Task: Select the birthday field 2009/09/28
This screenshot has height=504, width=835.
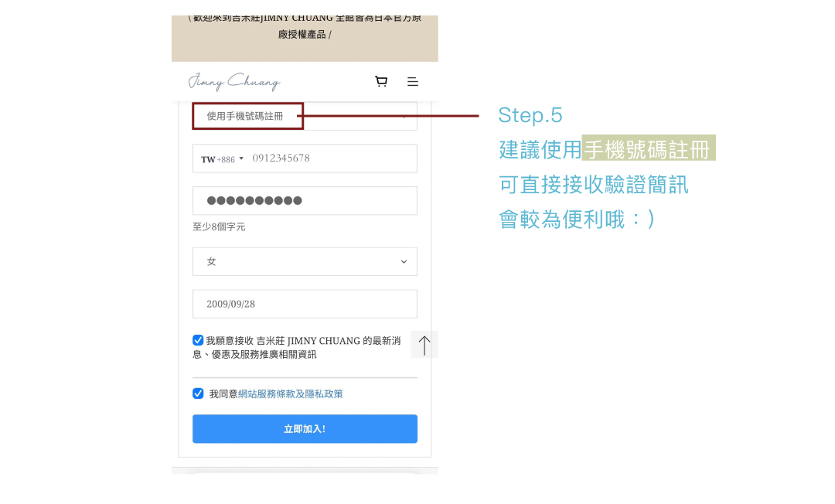Action: (x=305, y=304)
